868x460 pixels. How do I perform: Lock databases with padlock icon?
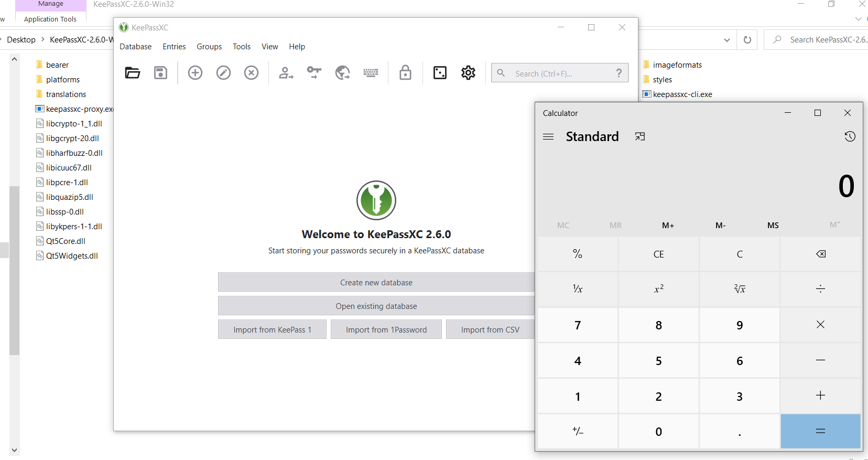coord(405,73)
